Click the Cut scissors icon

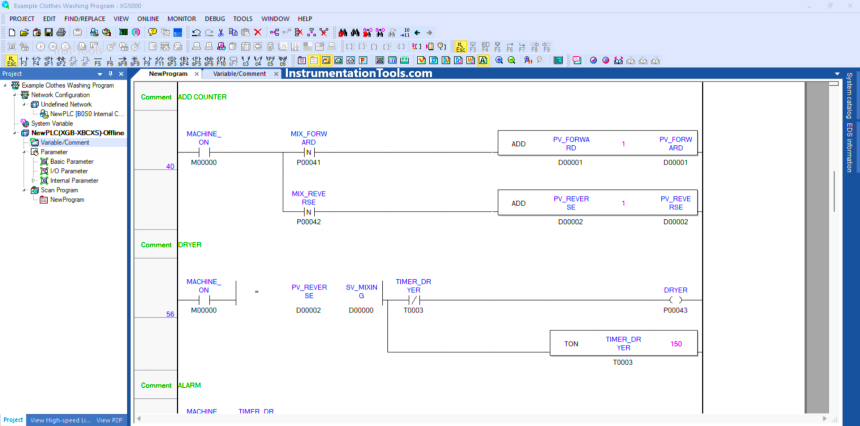pyautogui.click(x=219, y=32)
